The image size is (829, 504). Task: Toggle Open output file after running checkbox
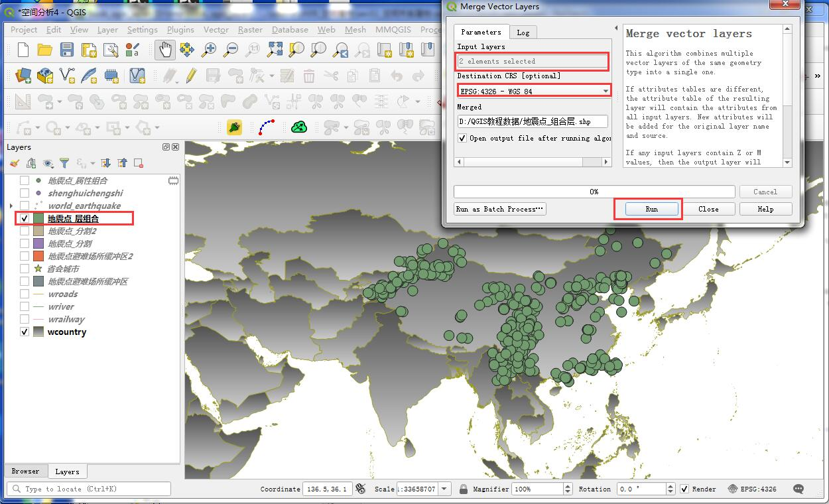(462, 138)
